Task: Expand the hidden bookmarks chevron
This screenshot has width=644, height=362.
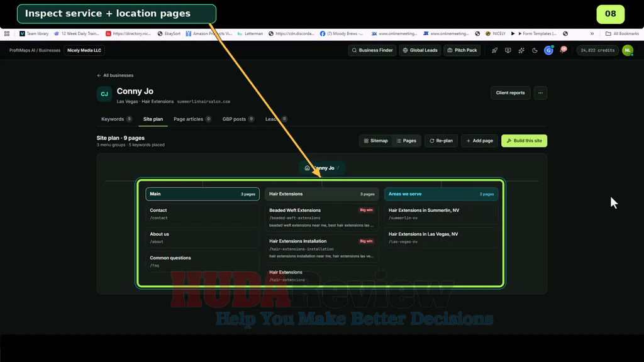Action: coord(592,34)
